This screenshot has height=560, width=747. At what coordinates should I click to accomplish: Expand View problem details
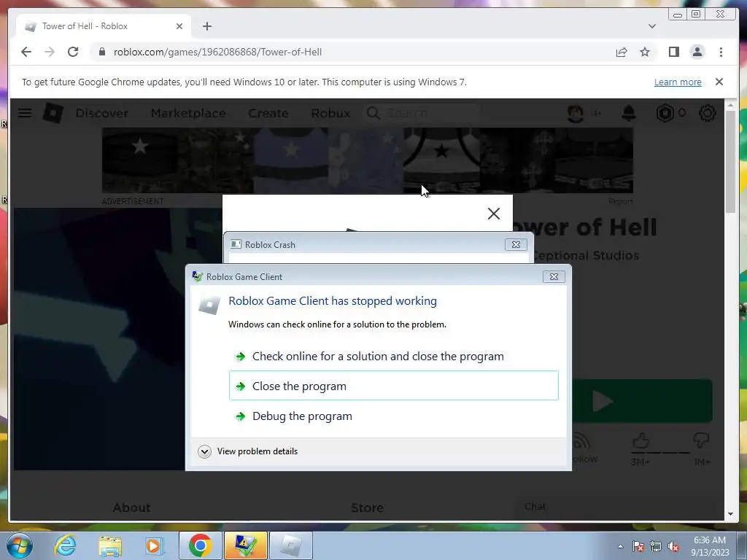pyautogui.click(x=248, y=451)
